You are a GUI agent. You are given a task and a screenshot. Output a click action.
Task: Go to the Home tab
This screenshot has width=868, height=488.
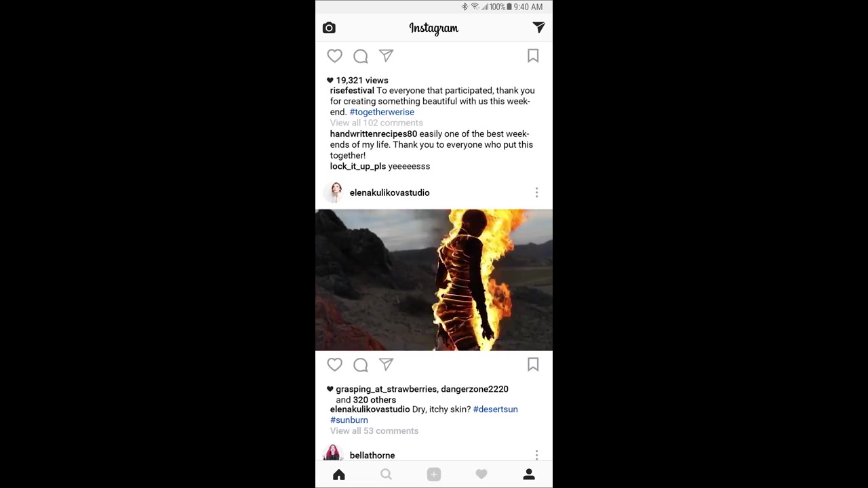click(339, 474)
